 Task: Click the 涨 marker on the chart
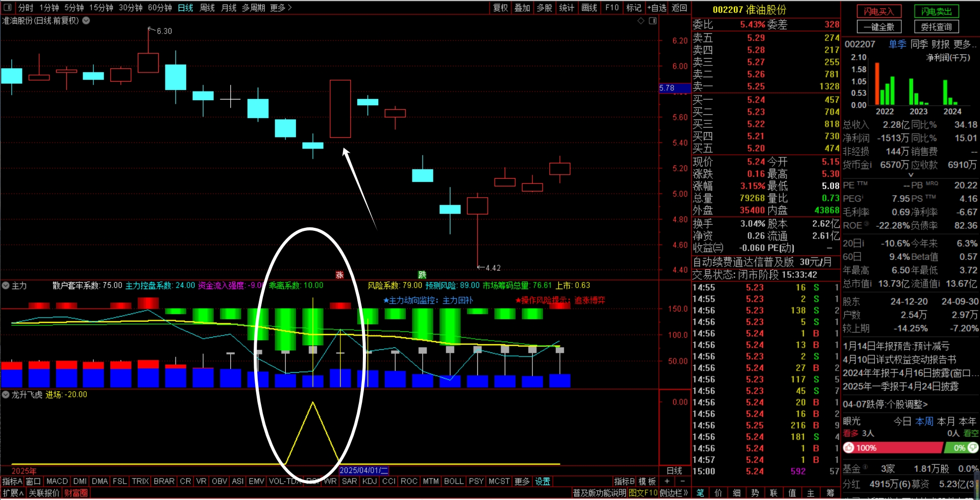point(339,275)
